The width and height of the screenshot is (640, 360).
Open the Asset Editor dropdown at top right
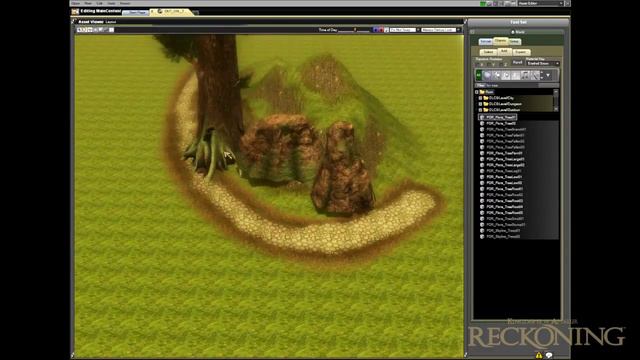pyautogui.click(x=540, y=3)
